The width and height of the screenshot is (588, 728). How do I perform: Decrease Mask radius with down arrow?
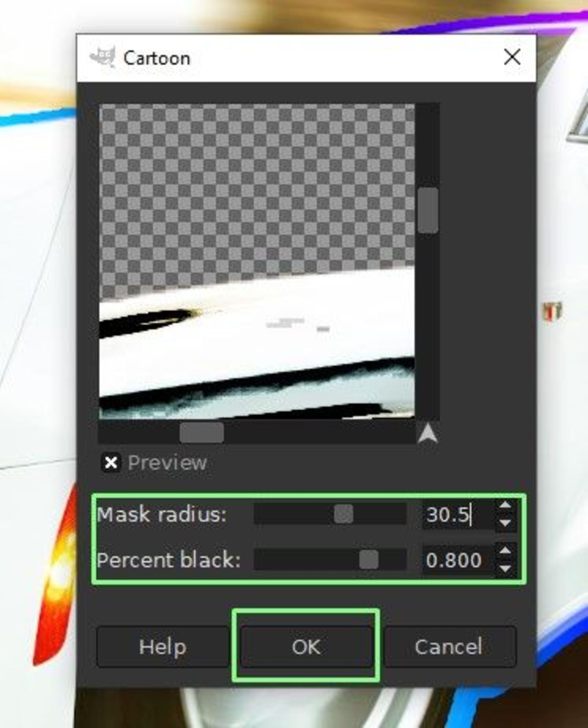[x=505, y=523]
